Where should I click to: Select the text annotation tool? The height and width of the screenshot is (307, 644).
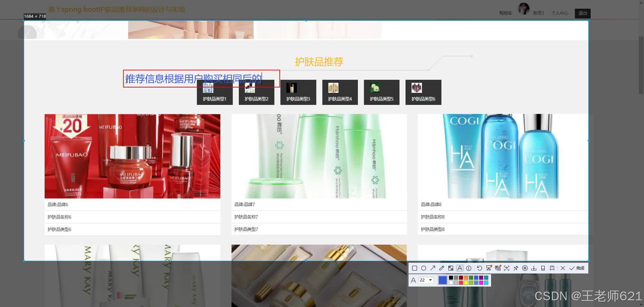coord(460,268)
